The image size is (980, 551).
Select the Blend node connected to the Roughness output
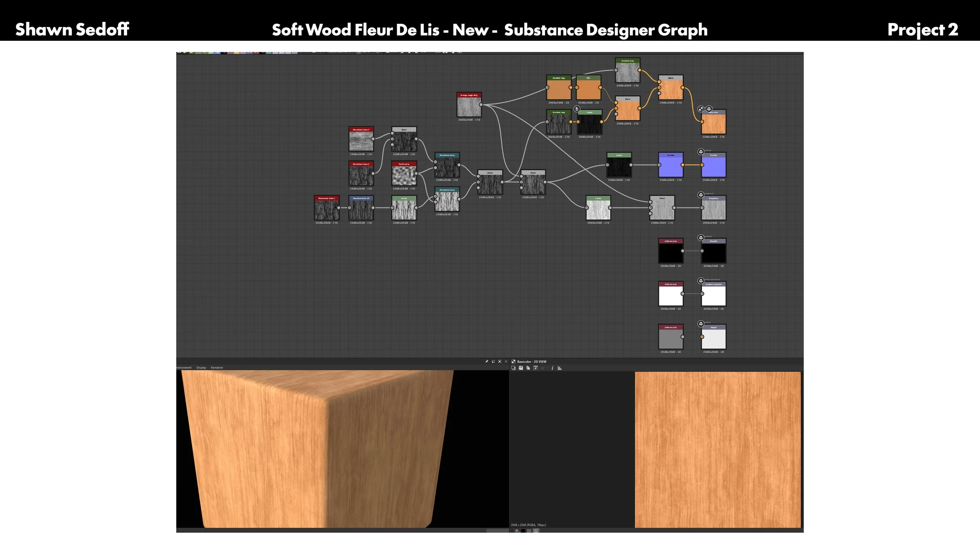click(x=662, y=208)
